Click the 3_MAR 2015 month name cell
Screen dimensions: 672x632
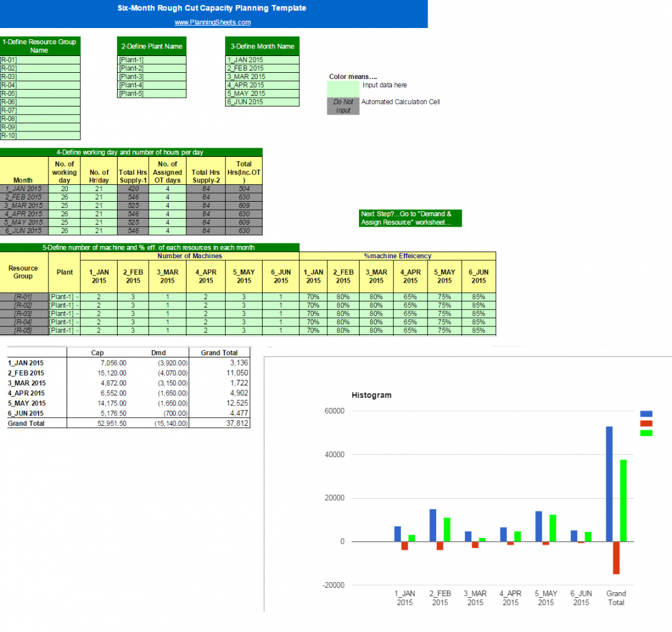(262, 77)
